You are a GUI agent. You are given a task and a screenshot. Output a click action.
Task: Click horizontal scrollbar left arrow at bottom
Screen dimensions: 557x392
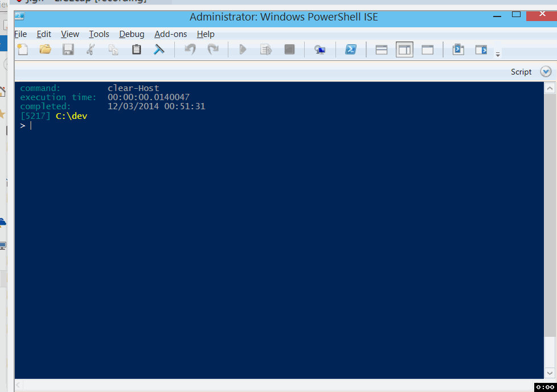pos(18,385)
